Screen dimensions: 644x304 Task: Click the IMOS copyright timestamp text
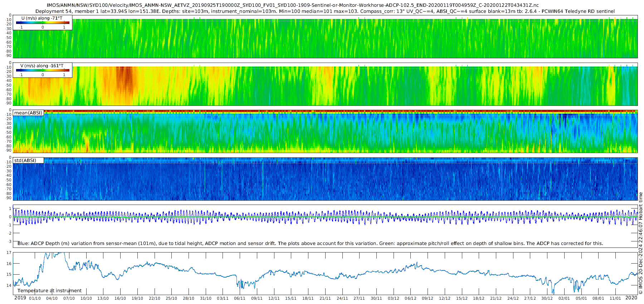640,243
